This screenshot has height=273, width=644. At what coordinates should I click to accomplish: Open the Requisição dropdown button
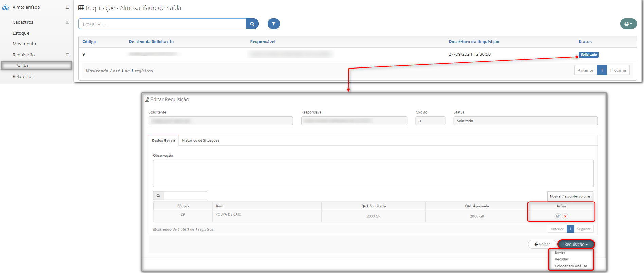click(576, 244)
